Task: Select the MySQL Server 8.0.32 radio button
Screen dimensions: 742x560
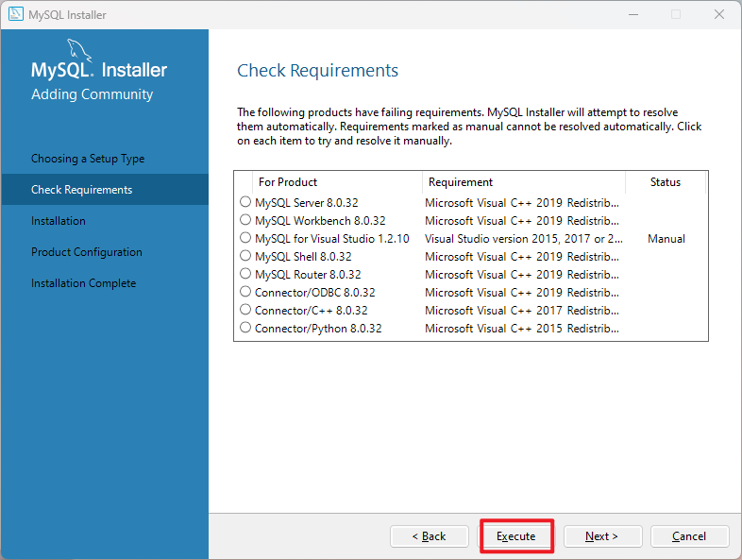Action: [245, 202]
